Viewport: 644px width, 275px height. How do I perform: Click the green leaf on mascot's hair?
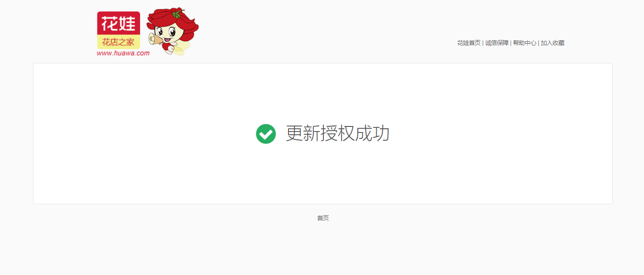tap(176, 14)
